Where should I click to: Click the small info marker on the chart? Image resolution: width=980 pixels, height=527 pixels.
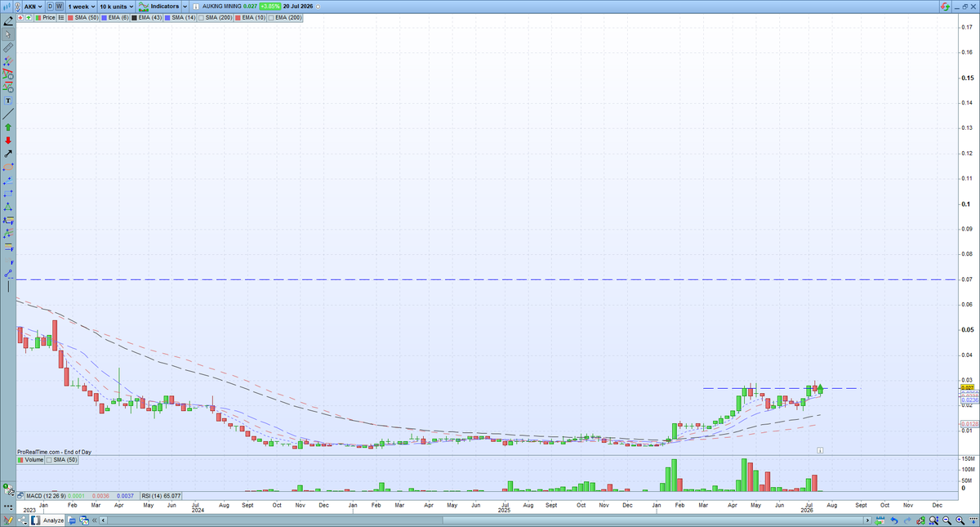click(x=820, y=449)
